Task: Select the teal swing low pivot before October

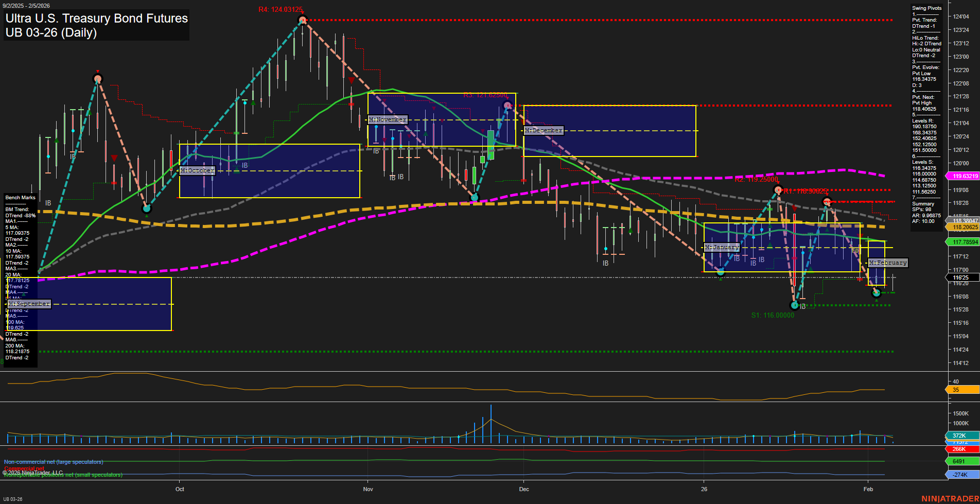Action: [x=147, y=208]
